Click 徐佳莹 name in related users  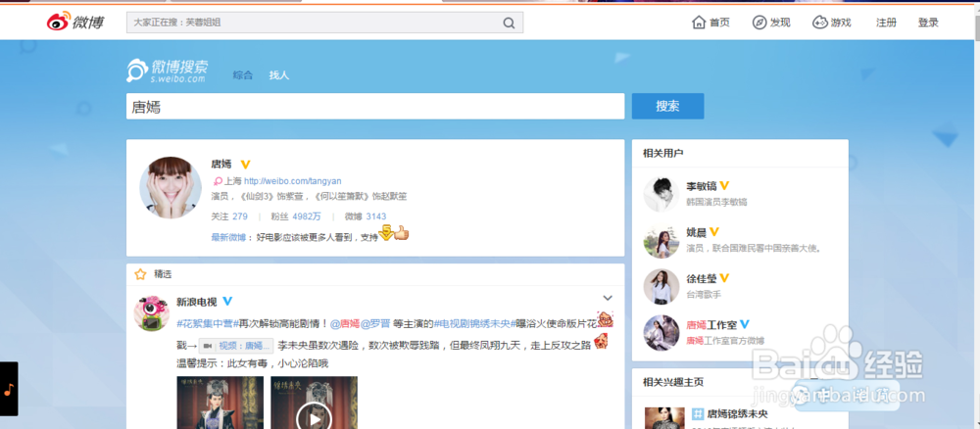point(702,278)
